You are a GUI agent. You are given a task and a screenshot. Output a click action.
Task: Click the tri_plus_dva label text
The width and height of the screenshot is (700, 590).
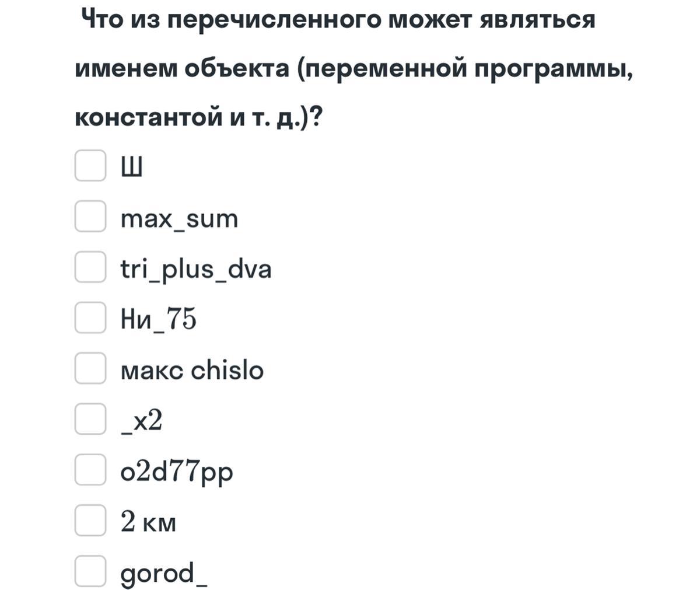pyautogui.click(x=196, y=270)
